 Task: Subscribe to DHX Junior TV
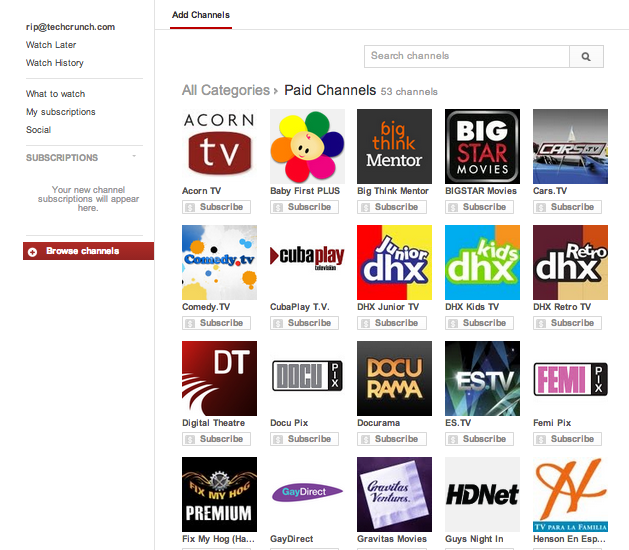[392, 323]
